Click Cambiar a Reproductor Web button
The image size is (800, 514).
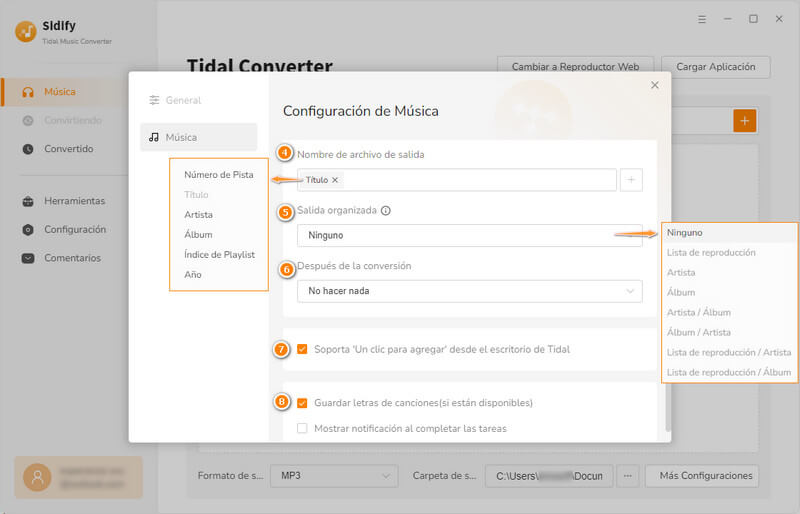(x=575, y=67)
